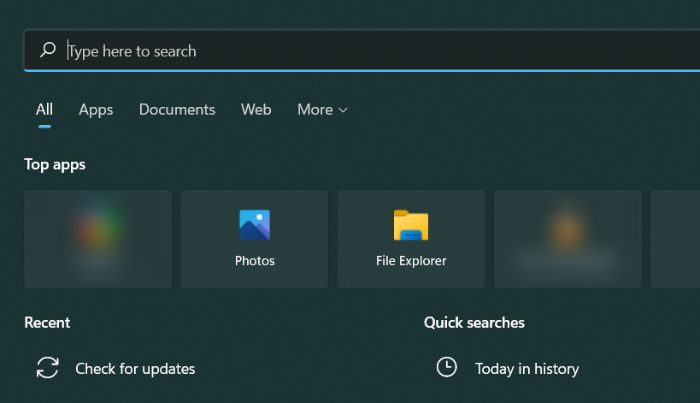Screen dimensions: 700x403
Task: Open the blurred orange app tile
Action: (567, 239)
